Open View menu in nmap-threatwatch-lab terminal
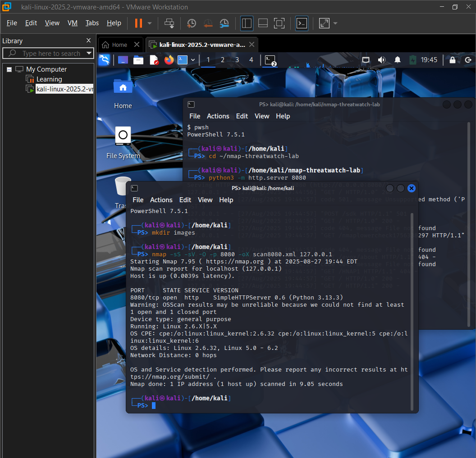The height and width of the screenshot is (458, 476). pos(262,116)
